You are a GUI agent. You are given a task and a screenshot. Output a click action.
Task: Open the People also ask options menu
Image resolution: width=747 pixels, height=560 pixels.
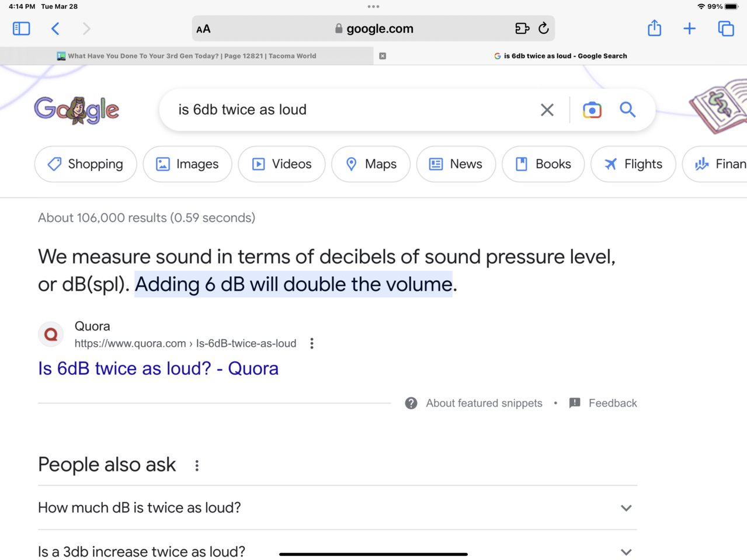pyautogui.click(x=197, y=465)
